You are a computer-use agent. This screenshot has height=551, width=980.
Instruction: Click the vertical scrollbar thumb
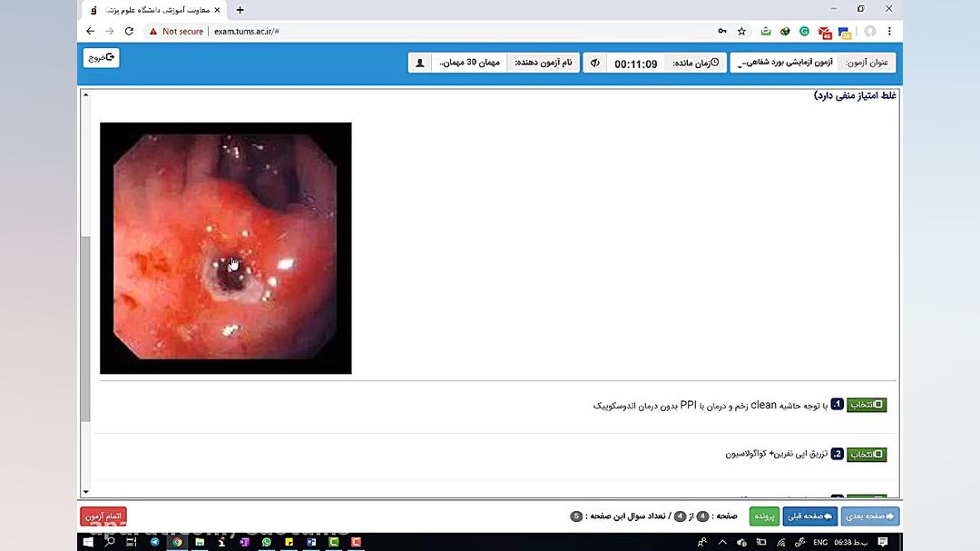[85, 329]
